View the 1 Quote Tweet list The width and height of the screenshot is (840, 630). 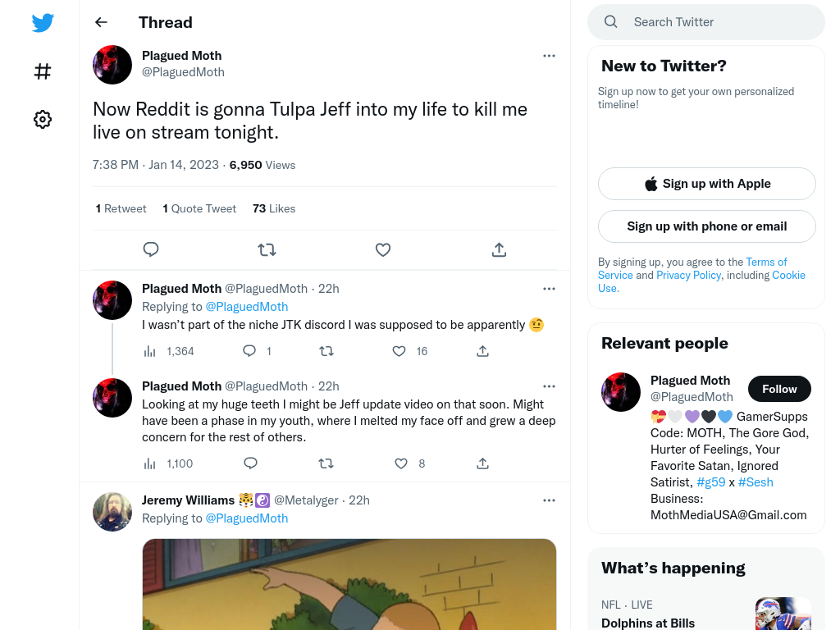199,208
